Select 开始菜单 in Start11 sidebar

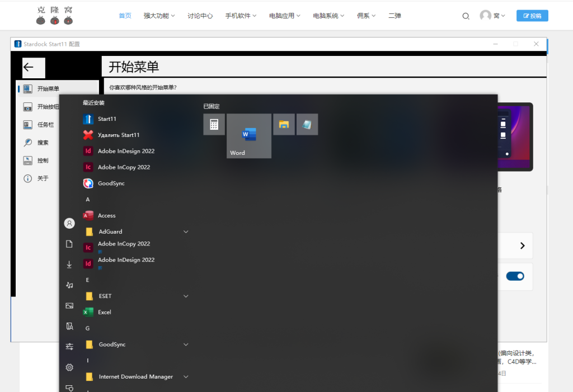tap(58, 89)
